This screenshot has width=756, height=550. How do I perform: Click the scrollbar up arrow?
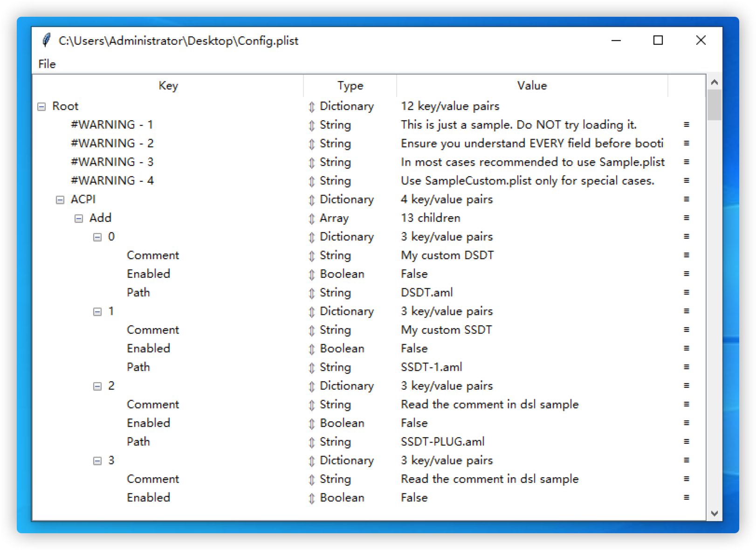[714, 82]
